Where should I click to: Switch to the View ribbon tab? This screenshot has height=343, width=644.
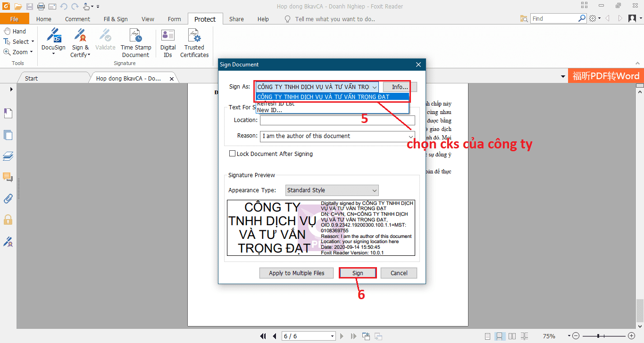tap(148, 19)
